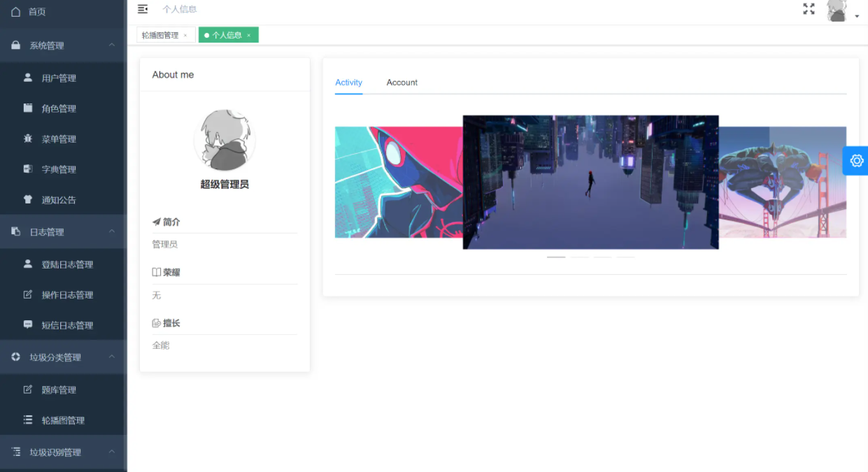Screen dimensions: 868x472
Task: Click the list icon beside 垃圾识别管理
Action: 16,452
